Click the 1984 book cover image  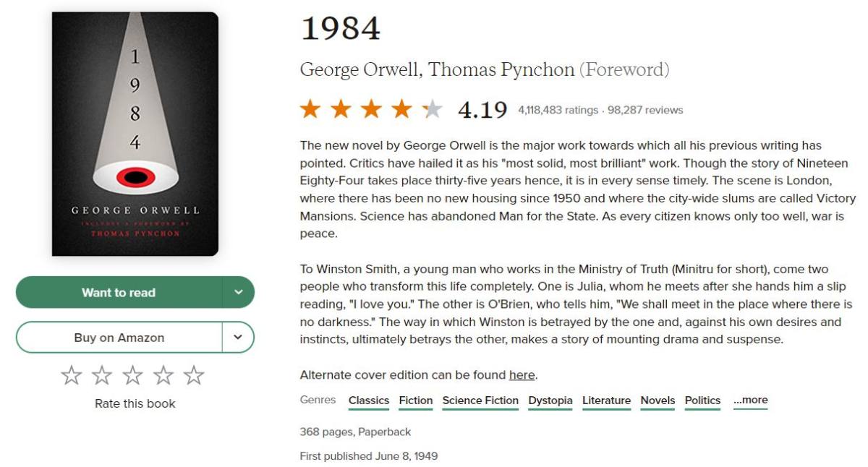tap(135, 134)
